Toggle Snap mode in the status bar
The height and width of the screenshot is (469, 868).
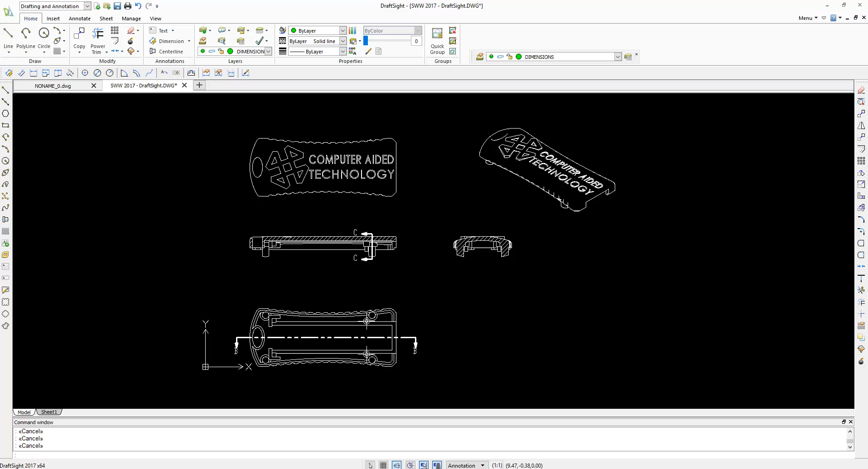point(371,465)
